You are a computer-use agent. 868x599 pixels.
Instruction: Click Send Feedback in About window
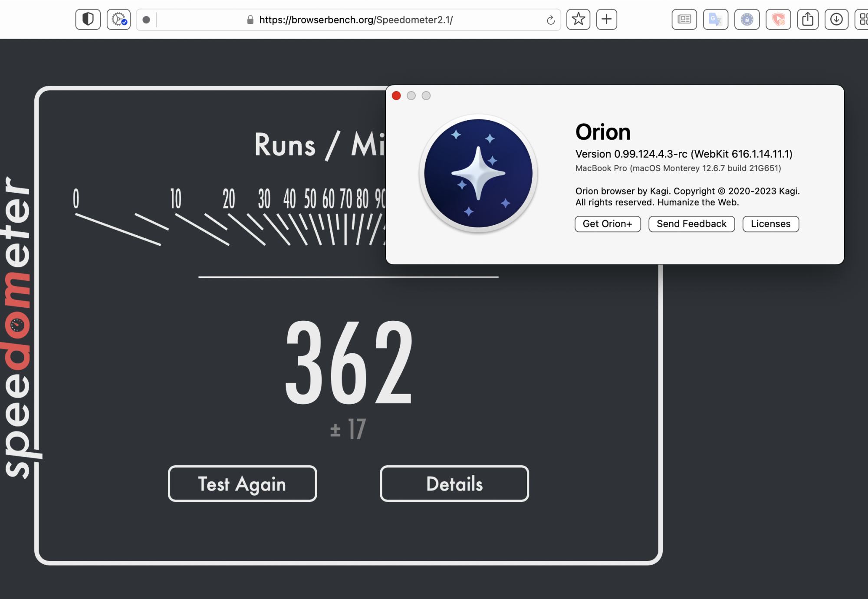click(x=691, y=224)
